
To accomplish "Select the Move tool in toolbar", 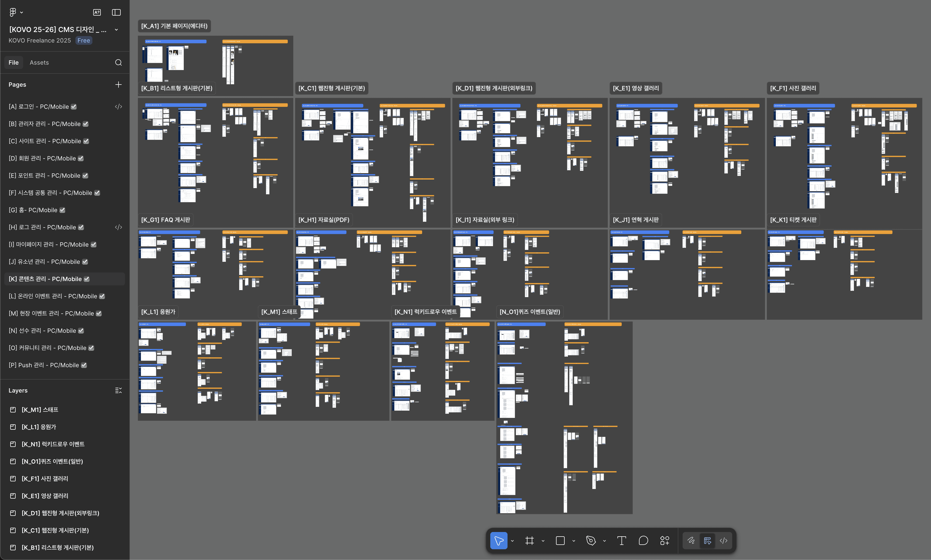I will 499,541.
